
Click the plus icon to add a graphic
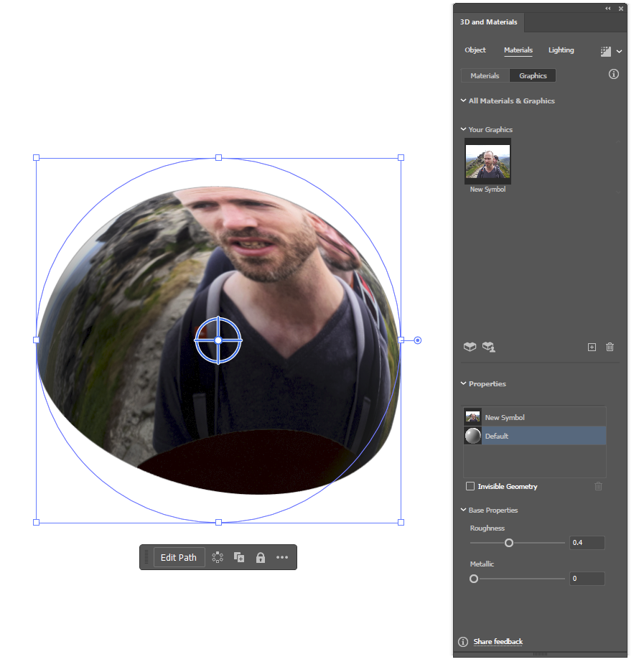coord(592,347)
